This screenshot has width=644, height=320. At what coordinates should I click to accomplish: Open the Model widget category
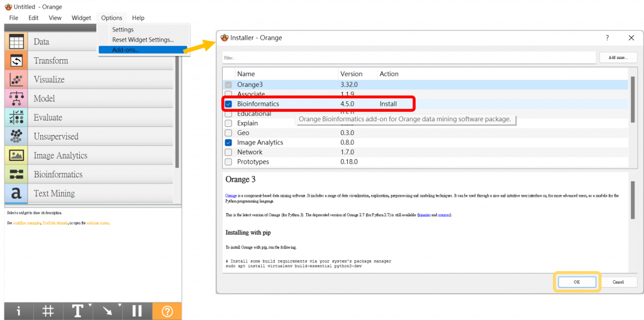click(x=89, y=99)
